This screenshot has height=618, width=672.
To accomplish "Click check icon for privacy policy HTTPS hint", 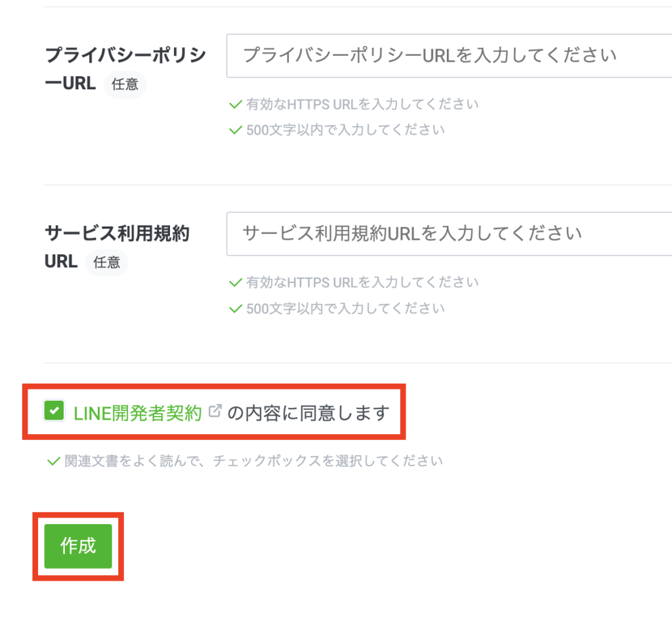I will click(x=235, y=104).
